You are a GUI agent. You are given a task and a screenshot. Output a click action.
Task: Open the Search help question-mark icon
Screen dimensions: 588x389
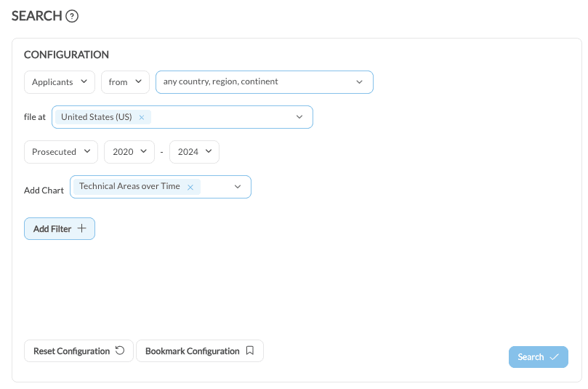point(72,16)
